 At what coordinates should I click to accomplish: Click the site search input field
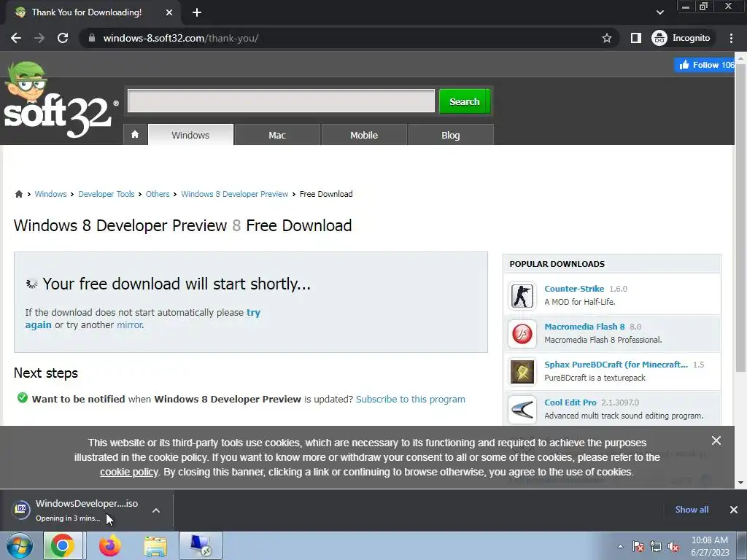281,101
